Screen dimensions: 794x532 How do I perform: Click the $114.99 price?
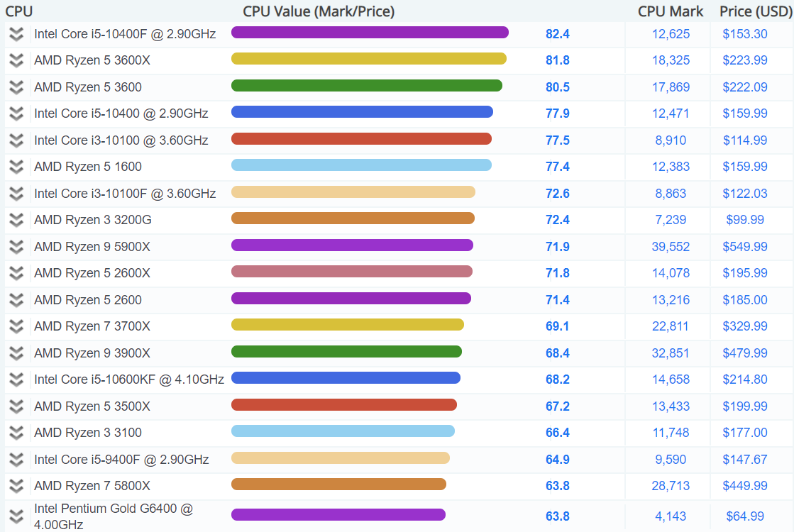click(x=745, y=140)
